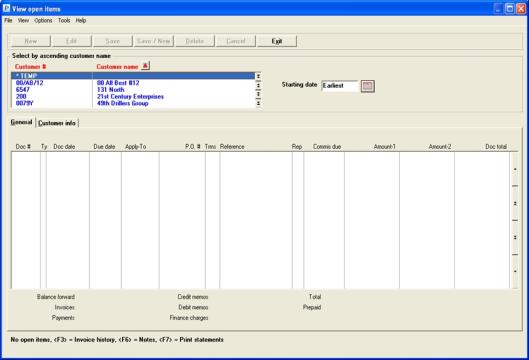Viewport: 529px width, 360px height.
Task: Open the Help menu
Action: pos(81,21)
